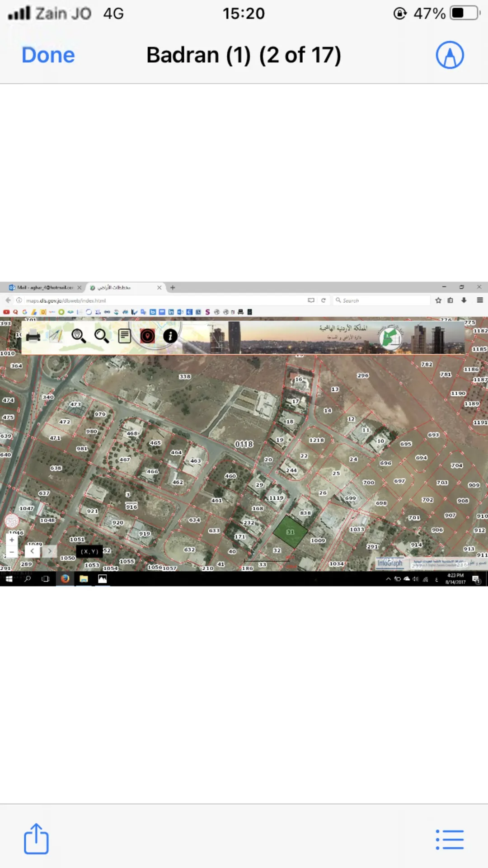Click the browser Search input field
Screen dimensions: 488x868
[382, 300]
